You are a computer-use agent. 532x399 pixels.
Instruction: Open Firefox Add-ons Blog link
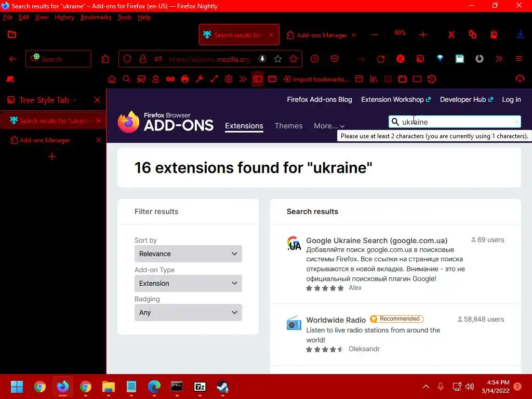coord(320,99)
